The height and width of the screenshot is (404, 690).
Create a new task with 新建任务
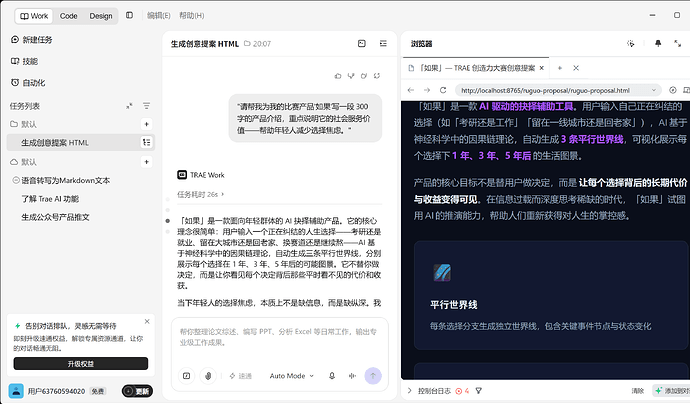pos(32,40)
